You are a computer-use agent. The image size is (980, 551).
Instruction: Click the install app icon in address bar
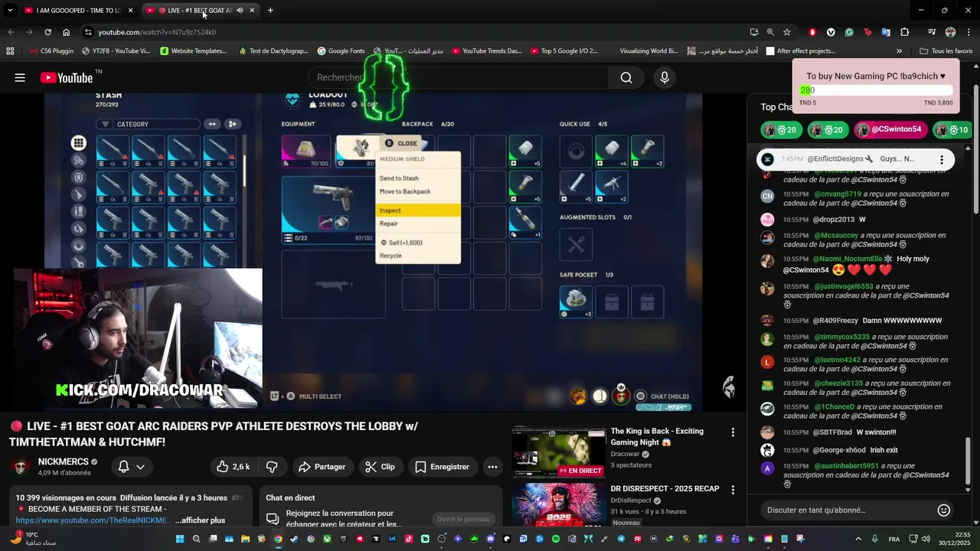754,32
